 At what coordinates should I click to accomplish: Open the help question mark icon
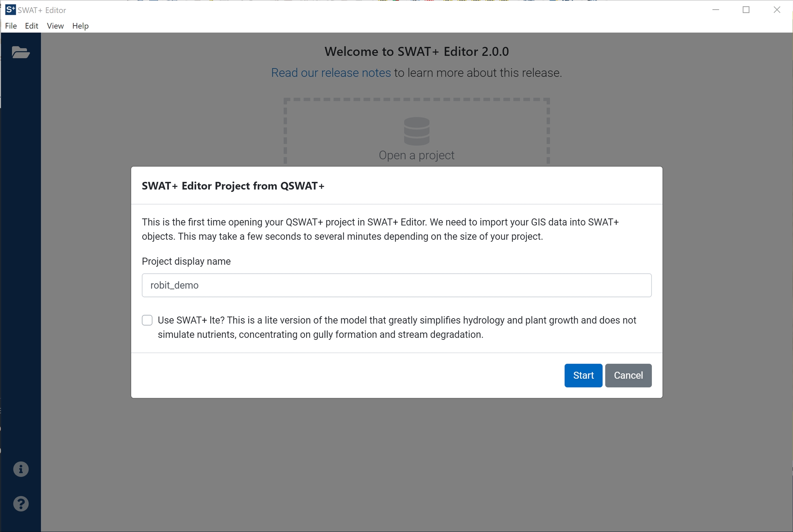pyautogui.click(x=21, y=504)
